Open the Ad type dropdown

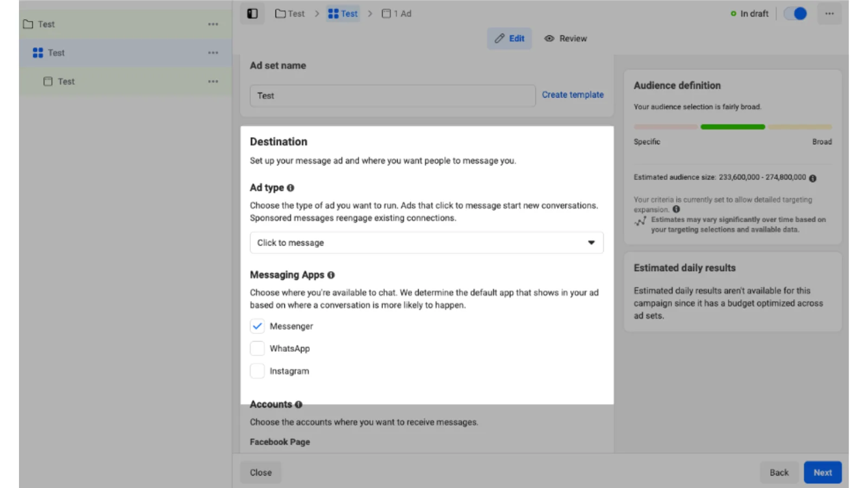click(426, 242)
